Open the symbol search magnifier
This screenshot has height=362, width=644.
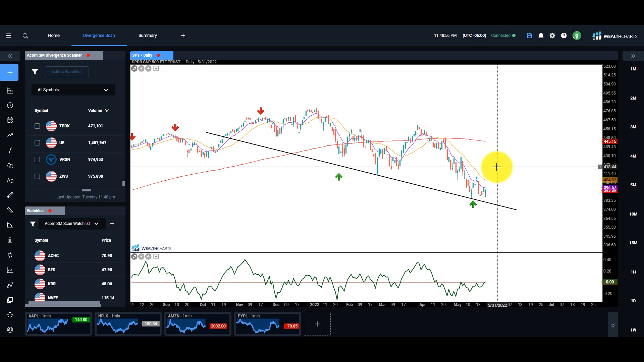pyautogui.click(x=25, y=36)
